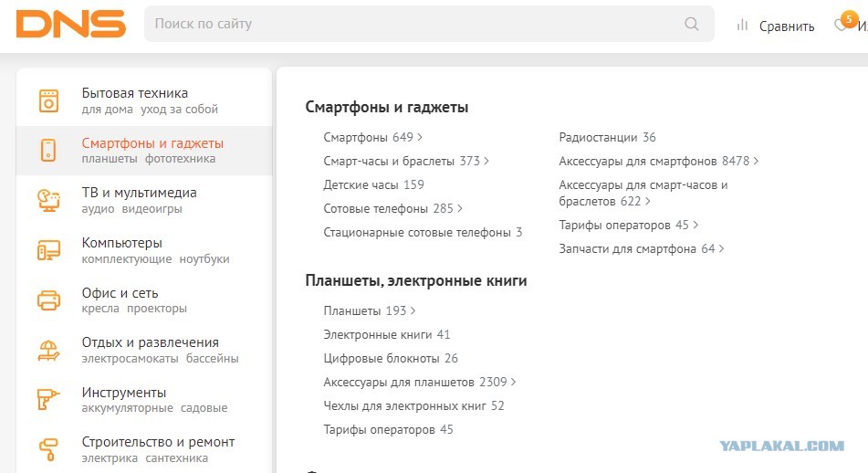The height and width of the screenshot is (473, 868).
Task: Open the Сравнить comparison link
Action: [x=787, y=26]
